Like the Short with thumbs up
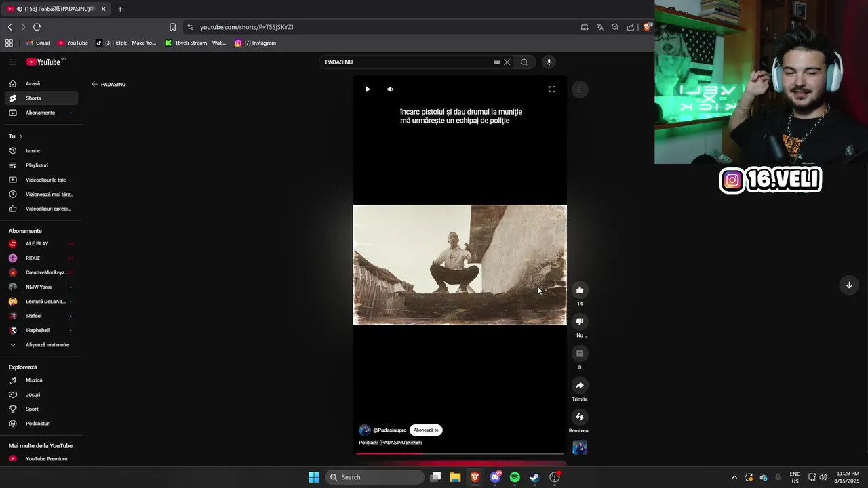Image resolution: width=868 pixels, height=488 pixels. click(580, 290)
